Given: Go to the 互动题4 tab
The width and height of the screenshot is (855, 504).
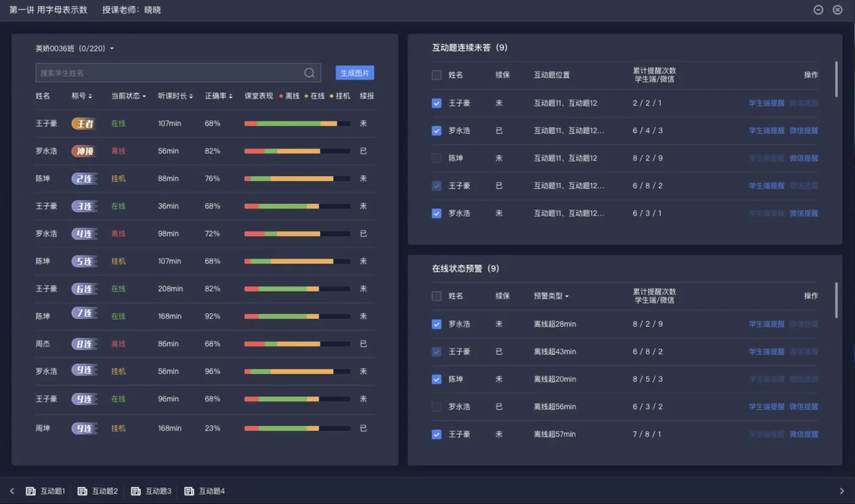Looking at the screenshot, I should 205,491.
